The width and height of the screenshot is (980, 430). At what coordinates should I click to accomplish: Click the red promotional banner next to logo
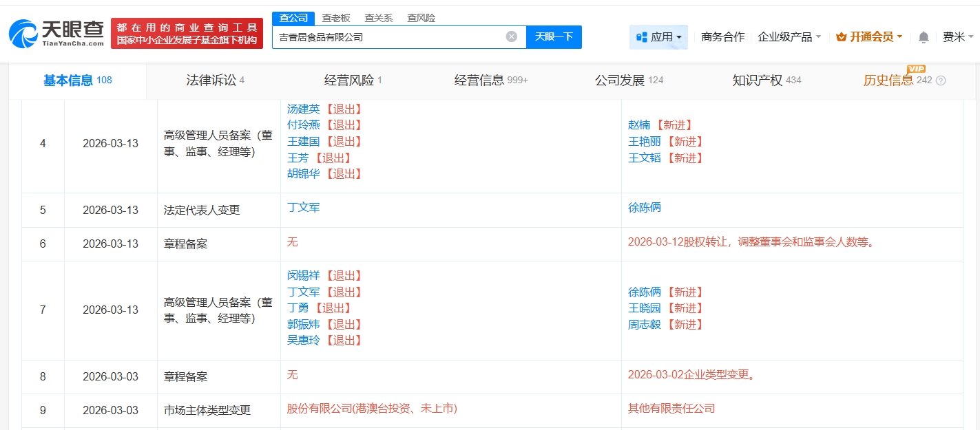point(187,33)
